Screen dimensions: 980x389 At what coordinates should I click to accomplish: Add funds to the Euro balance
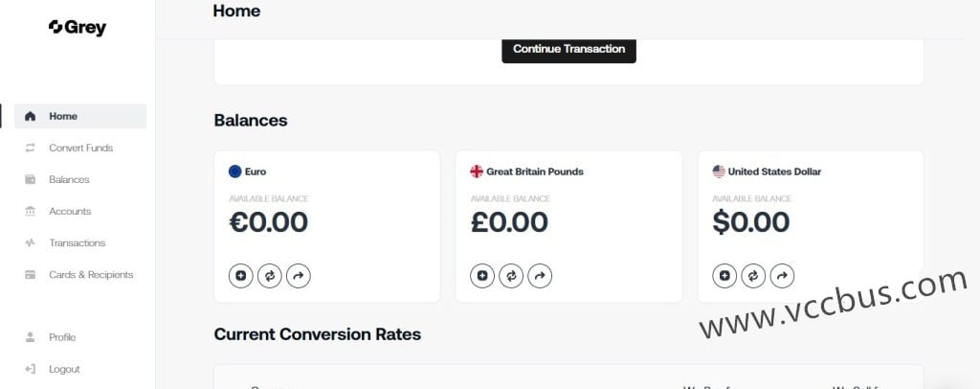240,275
